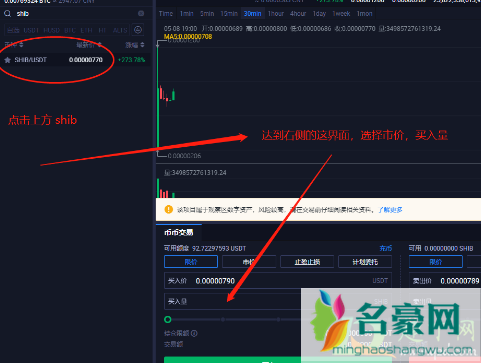The width and height of the screenshot is (481, 363).
Task: Sort market list by the coin column
Action: point(14,45)
